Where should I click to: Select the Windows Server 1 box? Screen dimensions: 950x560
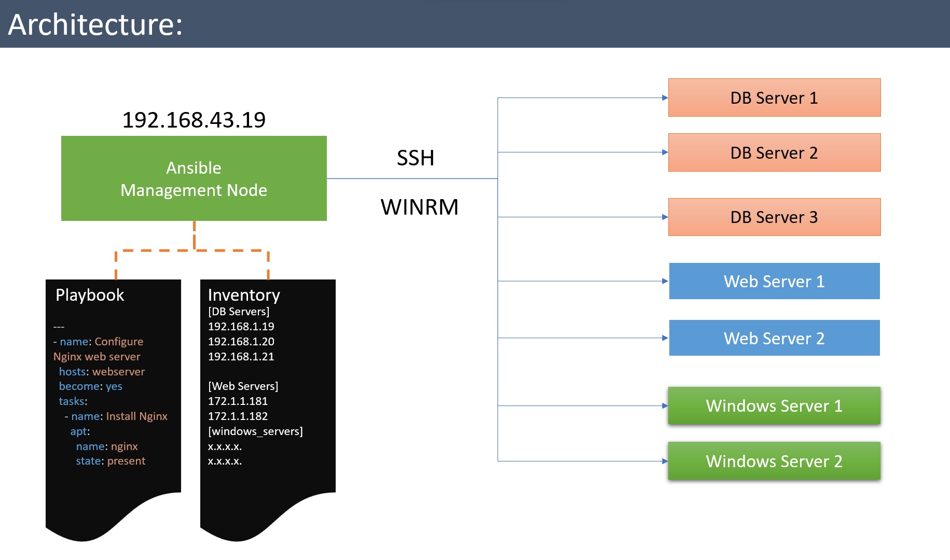(774, 405)
